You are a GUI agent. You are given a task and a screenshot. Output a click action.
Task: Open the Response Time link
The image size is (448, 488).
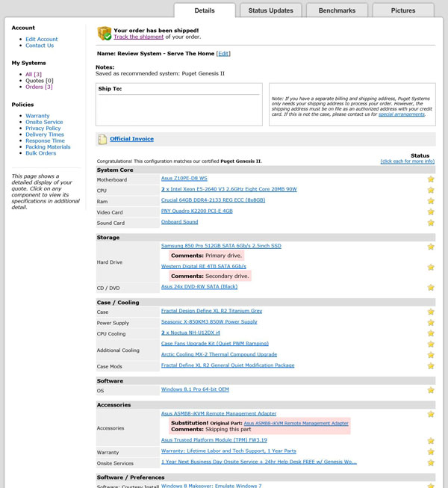pos(45,140)
